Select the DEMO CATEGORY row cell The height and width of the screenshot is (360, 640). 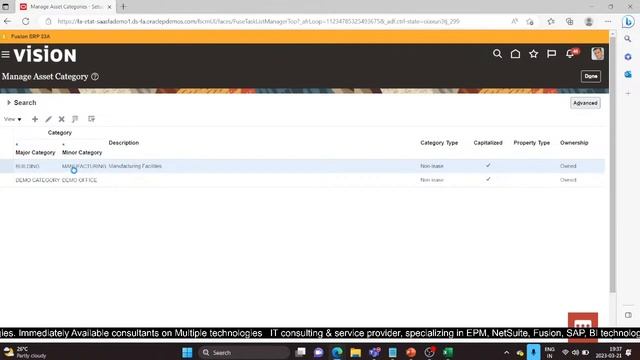click(38, 180)
